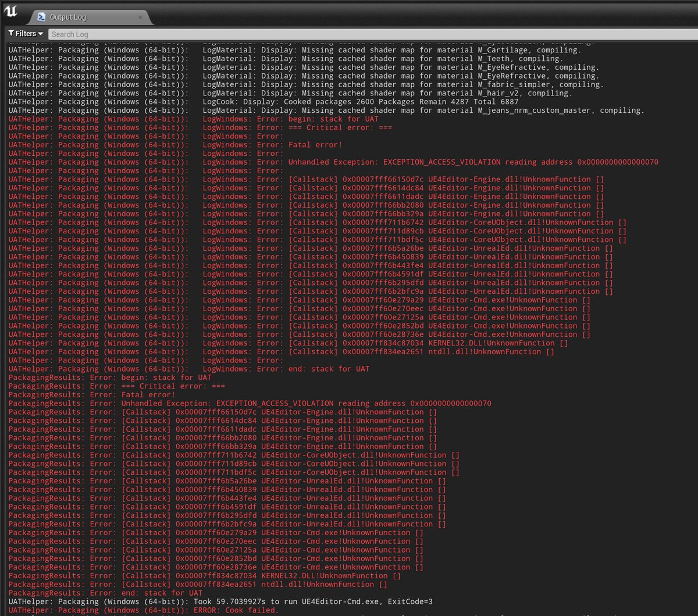
Task: Click the terminal icon on the Output Log tab
Action: tap(41, 17)
